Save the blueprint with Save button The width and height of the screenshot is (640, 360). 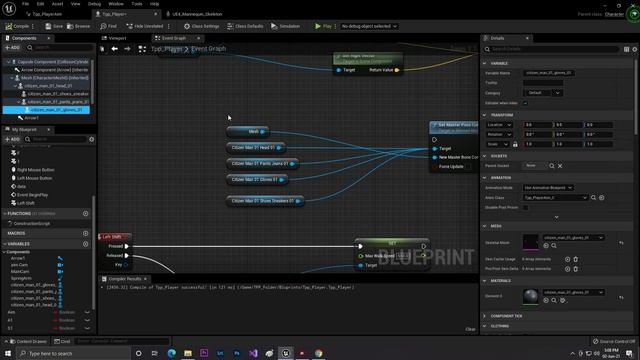click(54, 26)
